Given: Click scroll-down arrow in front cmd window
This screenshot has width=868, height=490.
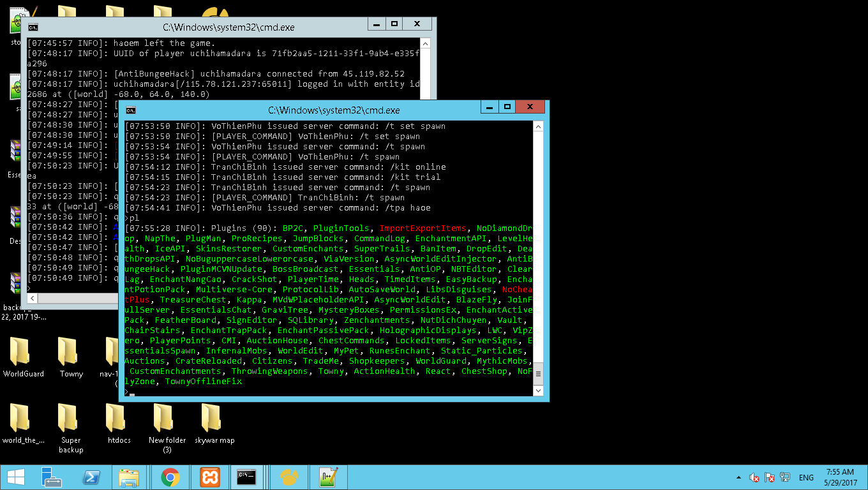Looking at the screenshot, I should click(x=538, y=390).
